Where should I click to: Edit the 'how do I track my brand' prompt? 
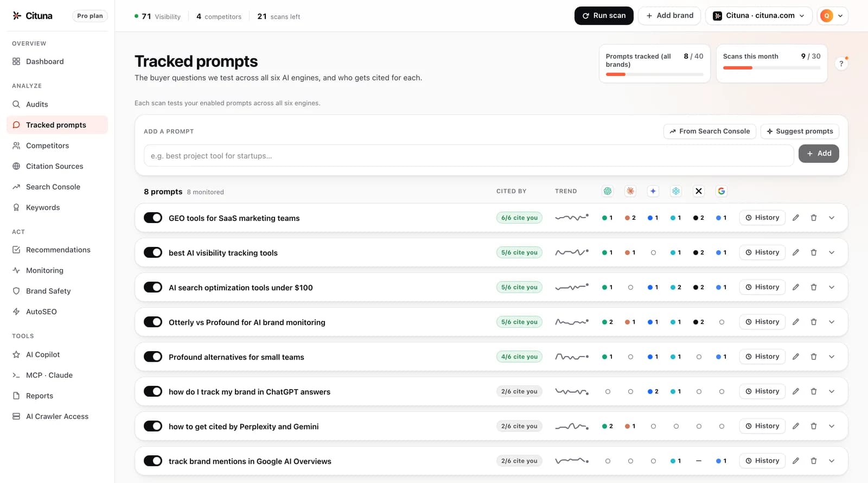[x=796, y=391]
